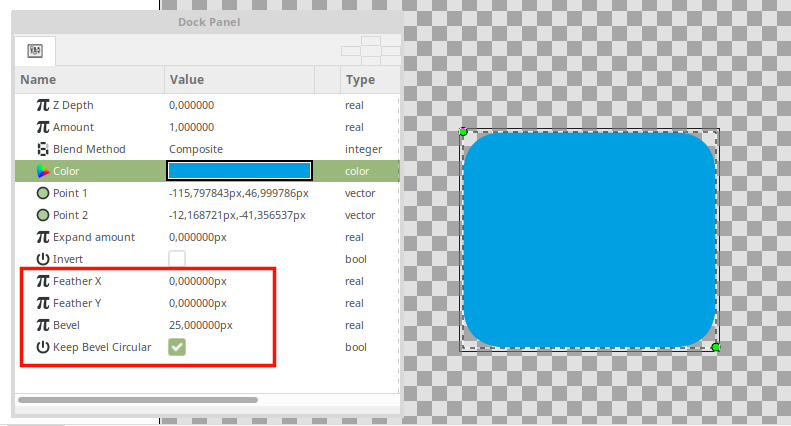Click the Value column header
This screenshot has width=791, height=426.
pos(187,80)
